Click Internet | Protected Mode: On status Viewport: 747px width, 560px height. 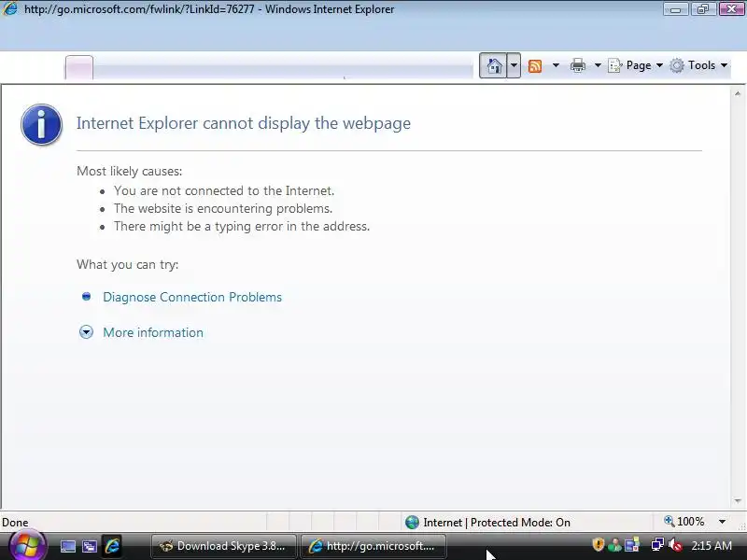[x=497, y=523]
